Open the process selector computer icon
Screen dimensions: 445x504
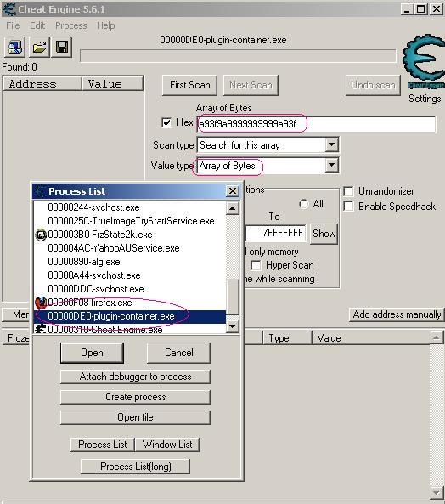coord(14,47)
